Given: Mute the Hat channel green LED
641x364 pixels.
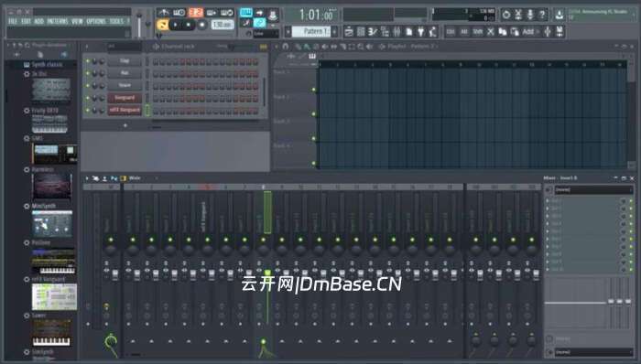Looking at the screenshot, I should click(x=88, y=73).
